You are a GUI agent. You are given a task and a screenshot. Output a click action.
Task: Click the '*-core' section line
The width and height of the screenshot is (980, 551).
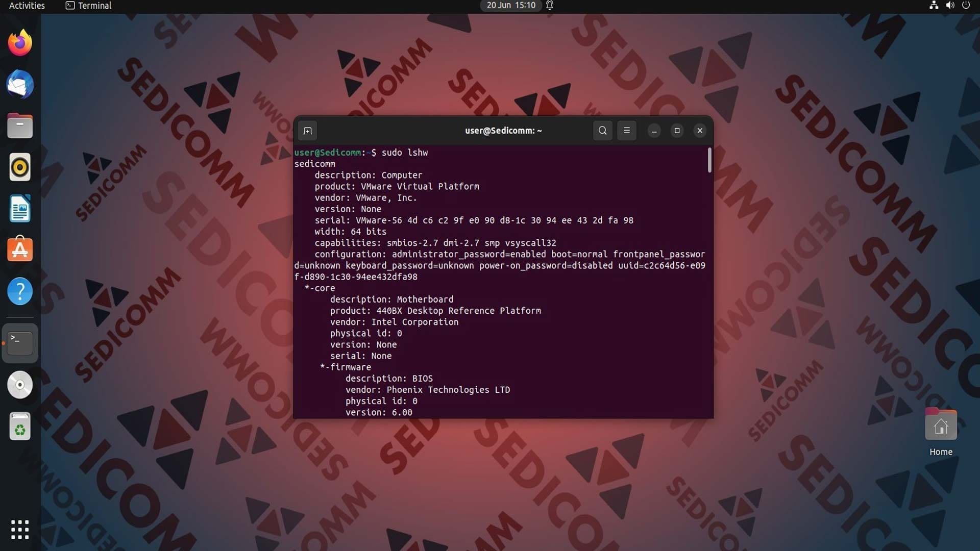[x=320, y=288]
